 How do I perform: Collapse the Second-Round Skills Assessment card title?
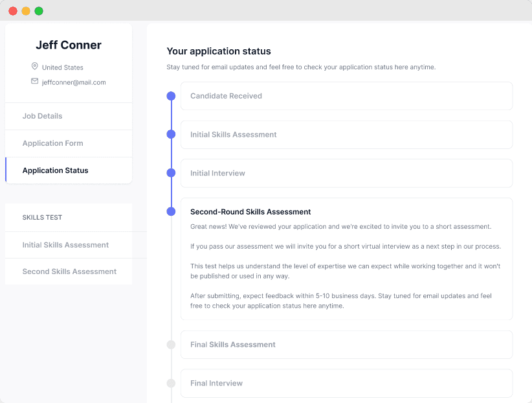coord(250,212)
